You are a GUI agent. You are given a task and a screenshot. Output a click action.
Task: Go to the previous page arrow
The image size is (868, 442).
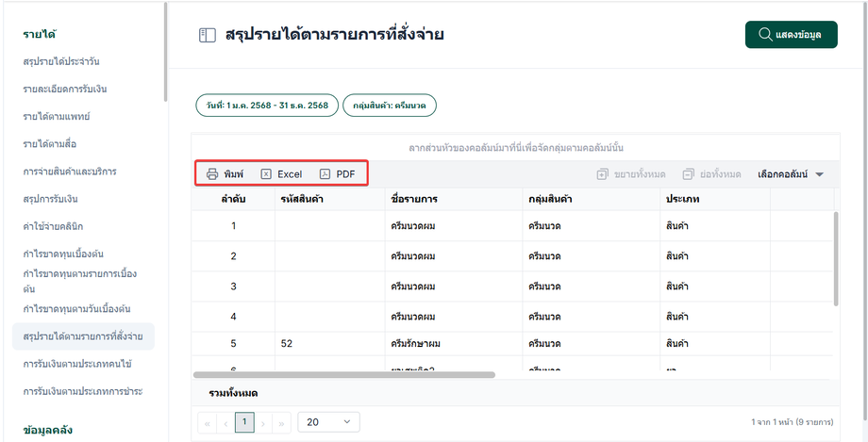[225, 423]
